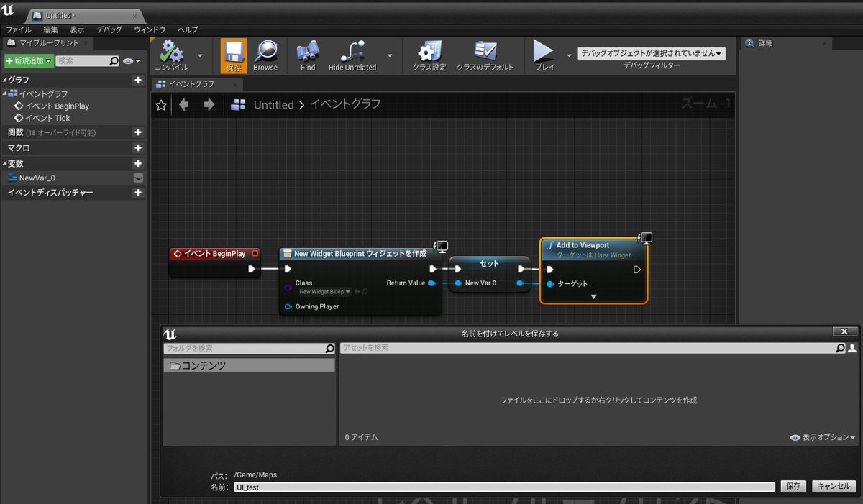Viewport: 863px width, 504px height.
Task: Select the セット node header
Action: [490, 264]
